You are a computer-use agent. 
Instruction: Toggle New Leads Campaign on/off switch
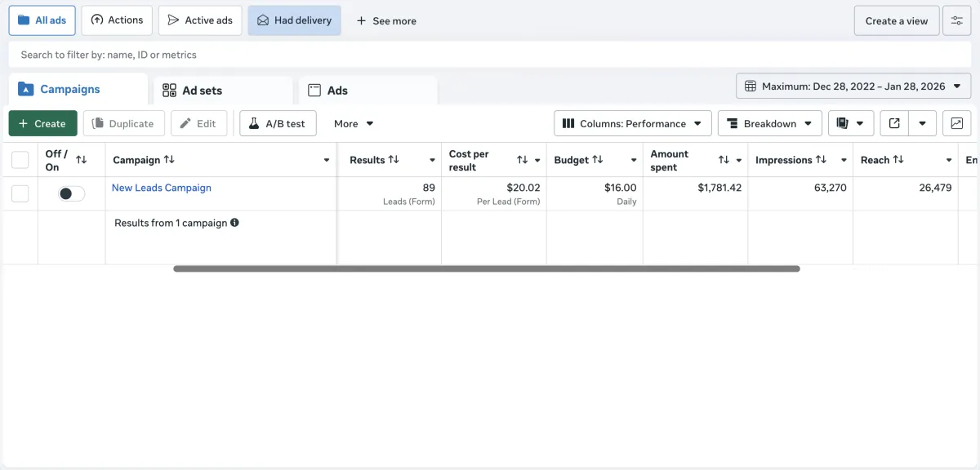click(71, 193)
